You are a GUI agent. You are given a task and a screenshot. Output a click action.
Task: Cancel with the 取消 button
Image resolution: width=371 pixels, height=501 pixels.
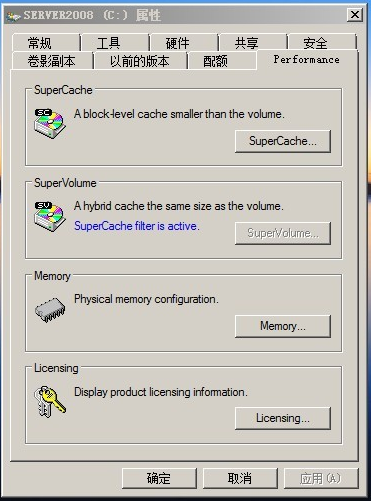(x=240, y=478)
